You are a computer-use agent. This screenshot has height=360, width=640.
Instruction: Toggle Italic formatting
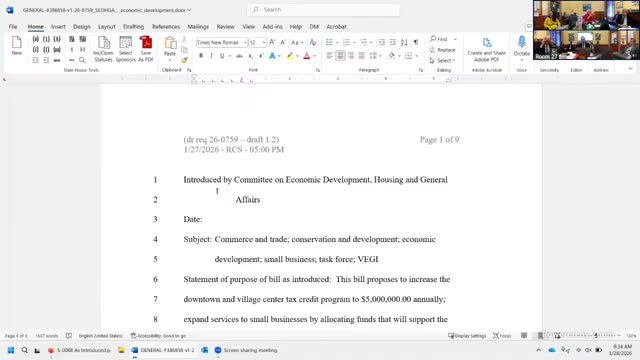pyautogui.click(x=211, y=56)
